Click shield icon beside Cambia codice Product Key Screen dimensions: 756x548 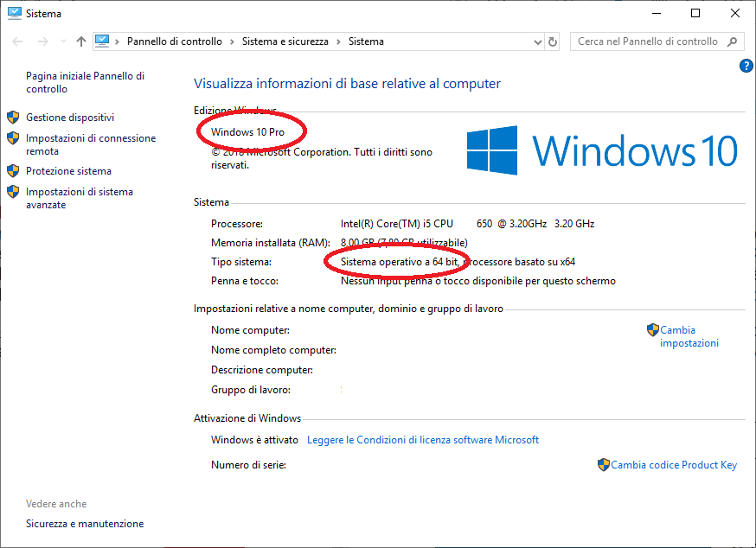tap(604, 465)
